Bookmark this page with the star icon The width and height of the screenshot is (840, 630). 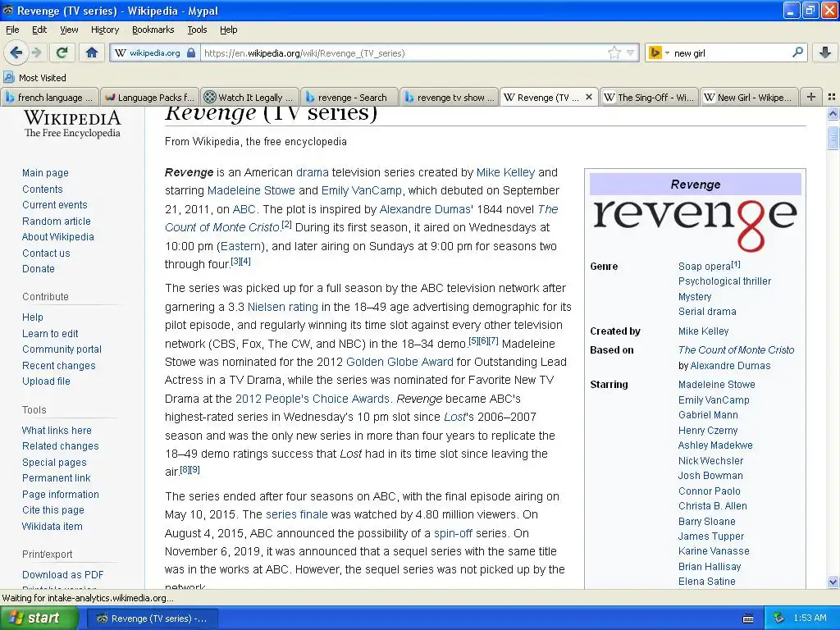click(614, 53)
